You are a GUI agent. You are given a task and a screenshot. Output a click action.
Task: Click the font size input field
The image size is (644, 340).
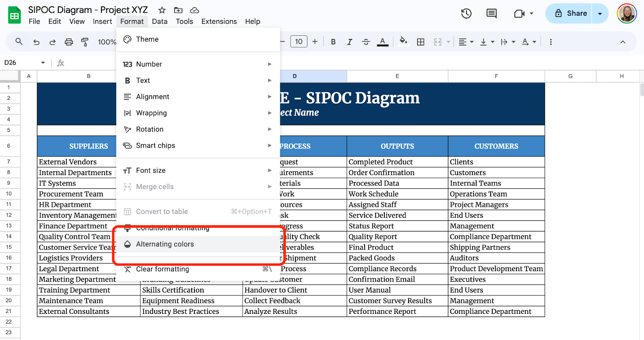(299, 41)
